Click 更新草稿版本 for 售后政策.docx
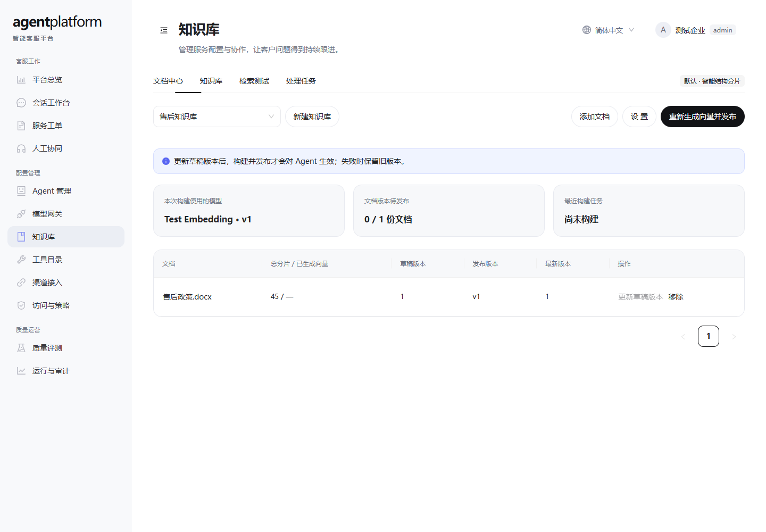 640,297
